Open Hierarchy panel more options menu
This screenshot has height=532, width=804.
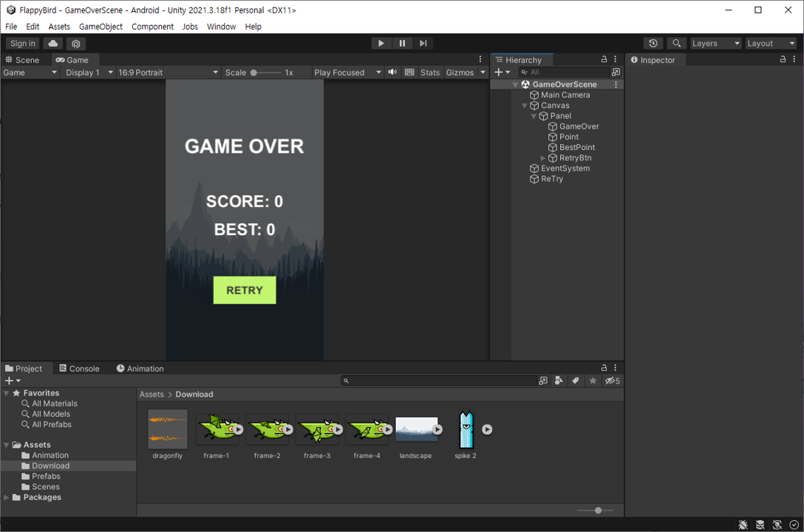tap(616, 59)
